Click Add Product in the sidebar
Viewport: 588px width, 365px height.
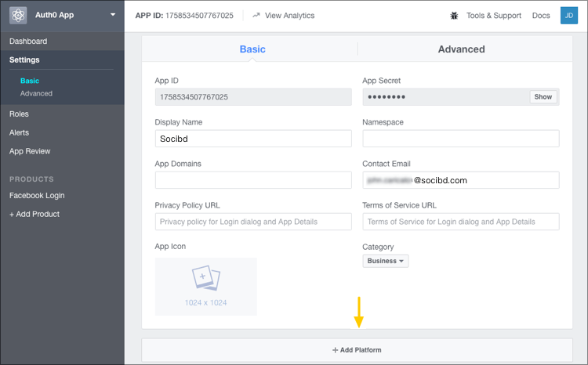click(34, 214)
